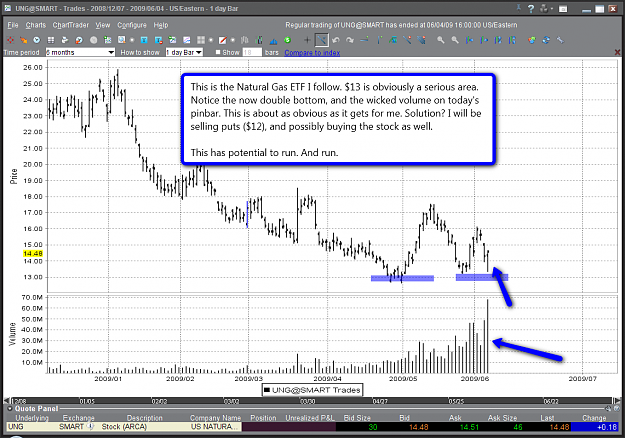This screenshot has height=438, width=625.
Task: Click the Compare to index link
Action: click(x=312, y=53)
